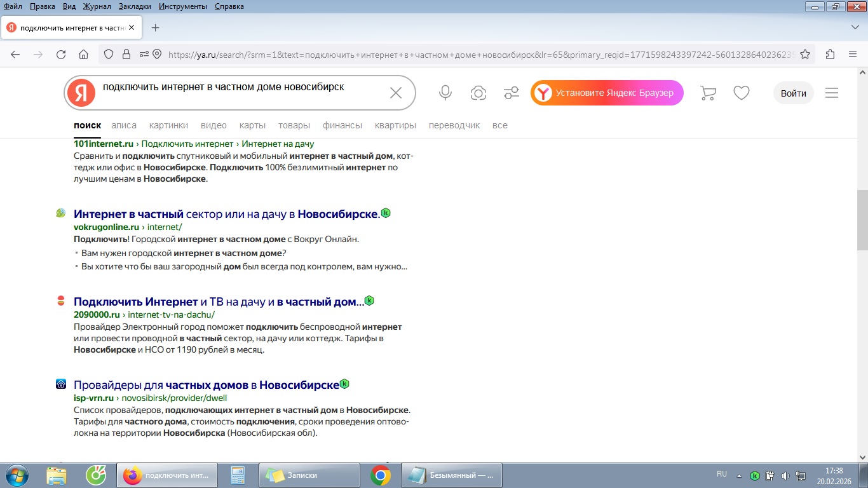868x488 pixels.
Task: Open site permissions icon in address bar
Action: (144, 54)
